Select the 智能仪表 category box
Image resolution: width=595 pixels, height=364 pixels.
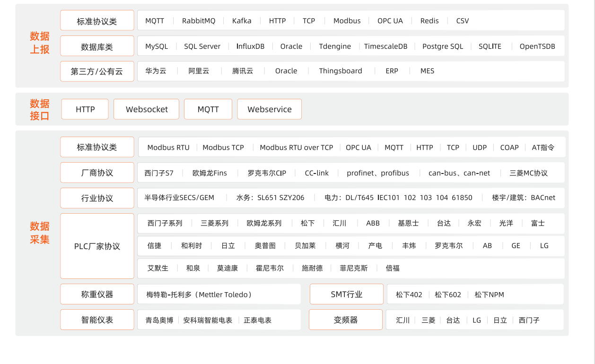point(97,320)
